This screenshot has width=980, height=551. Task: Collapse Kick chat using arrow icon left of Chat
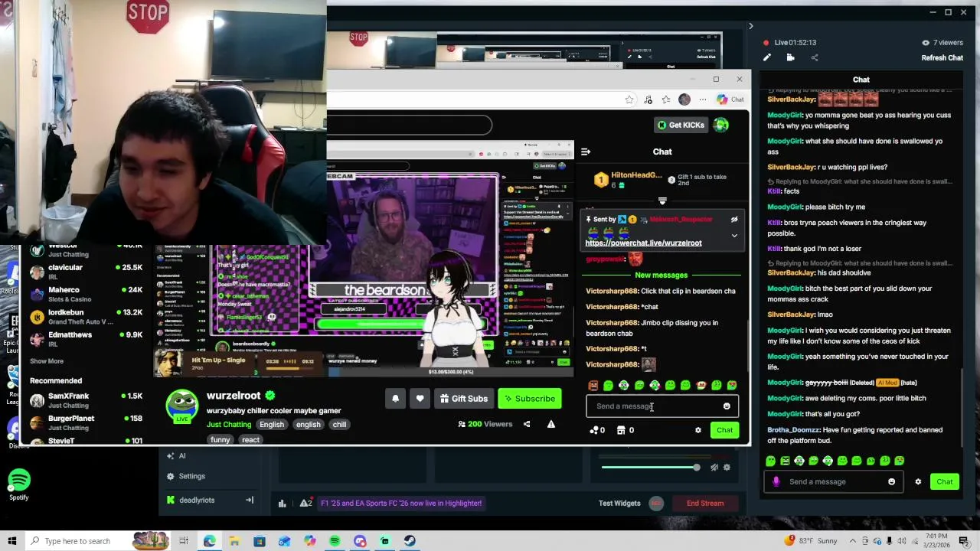[x=586, y=152]
